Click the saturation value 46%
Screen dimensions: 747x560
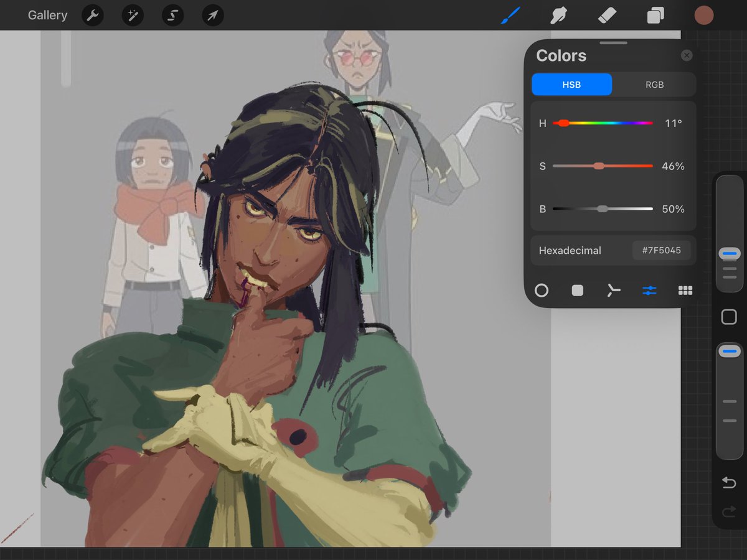pyautogui.click(x=673, y=166)
